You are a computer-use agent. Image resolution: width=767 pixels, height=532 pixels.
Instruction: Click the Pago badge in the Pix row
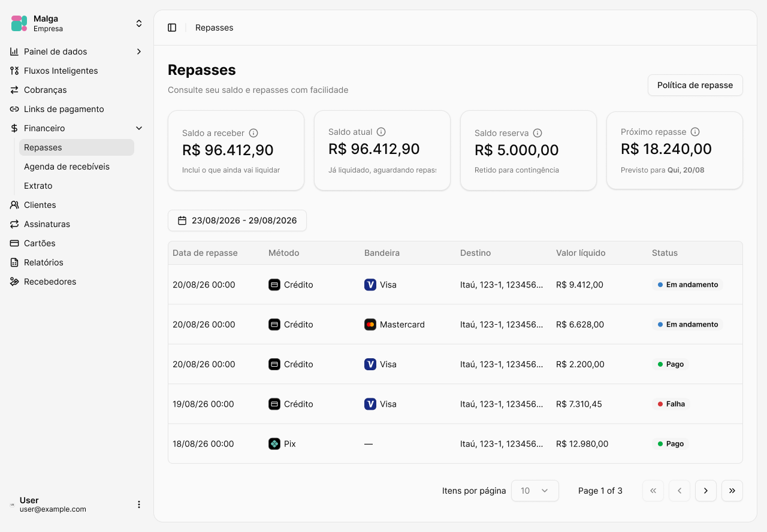pyautogui.click(x=671, y=444)
